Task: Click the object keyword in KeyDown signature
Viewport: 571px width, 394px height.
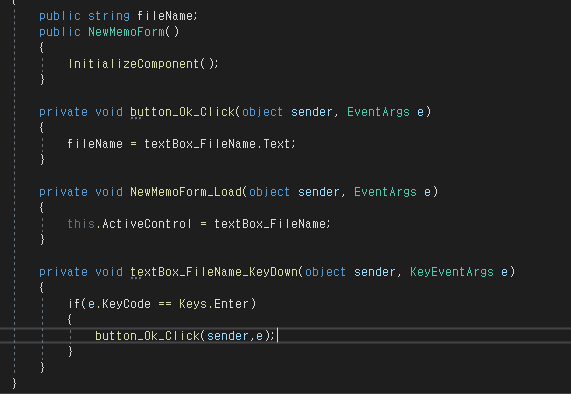Action: coord(325,272)
